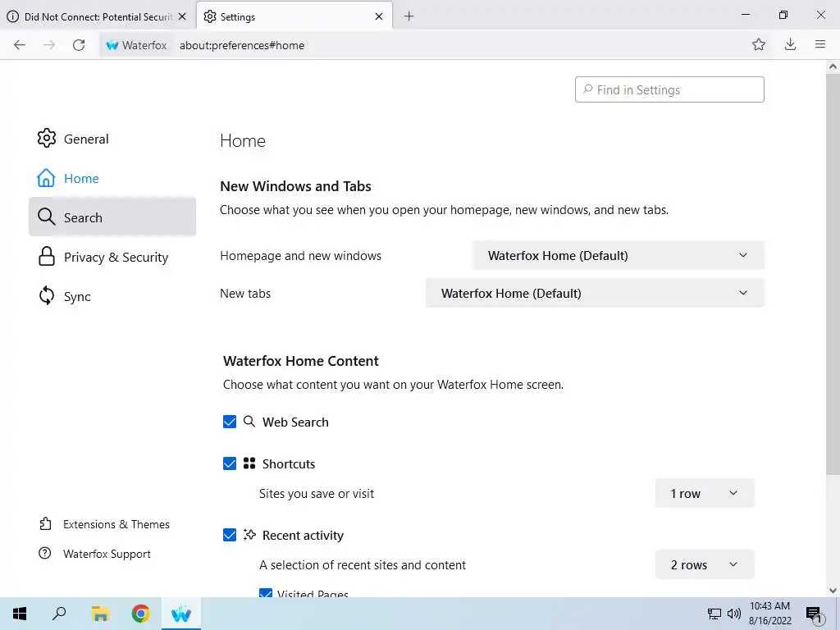Open Extensions & Themes link text
The width and height of the screenshot is (840, 630).
tap(116, 524)
